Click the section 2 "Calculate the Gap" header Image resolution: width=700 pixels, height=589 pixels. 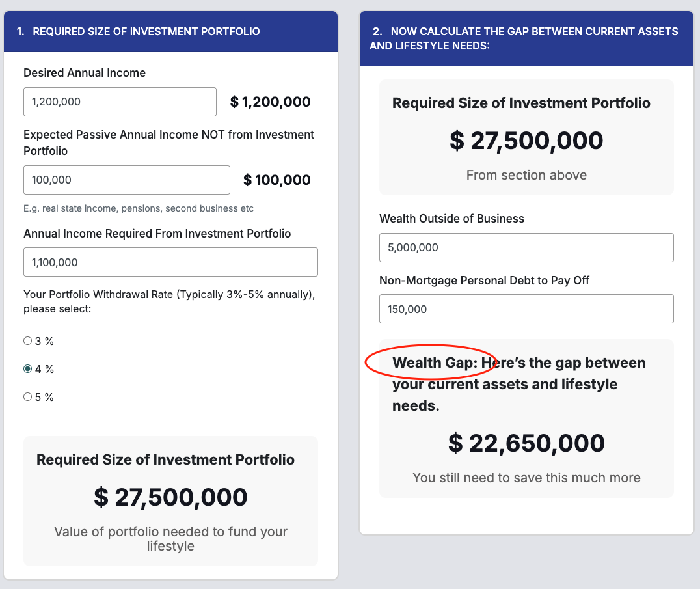pos(526,38)
